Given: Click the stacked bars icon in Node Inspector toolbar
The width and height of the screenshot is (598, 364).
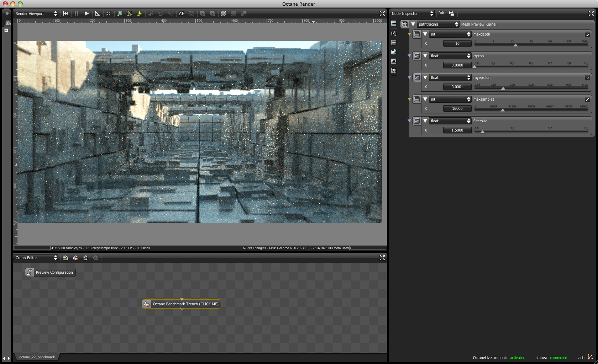Looking at the screenshot, I should [x=441, y=13].
